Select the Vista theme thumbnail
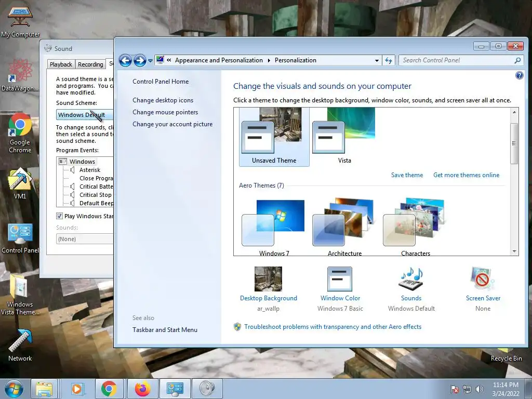Viewport: 532px width, 399px height. pos(344,137)
